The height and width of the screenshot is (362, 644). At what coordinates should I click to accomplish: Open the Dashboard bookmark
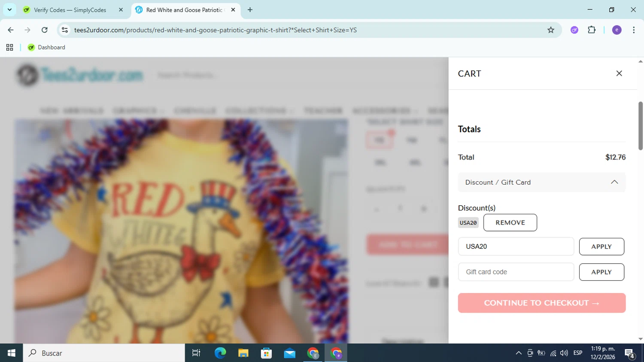pos(46,48)
